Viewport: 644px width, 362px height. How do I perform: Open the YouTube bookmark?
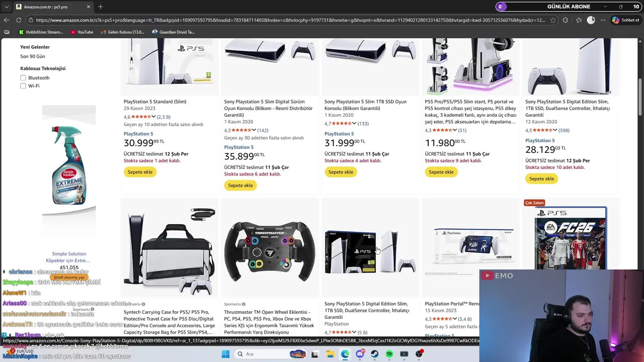tap(82, 32)
